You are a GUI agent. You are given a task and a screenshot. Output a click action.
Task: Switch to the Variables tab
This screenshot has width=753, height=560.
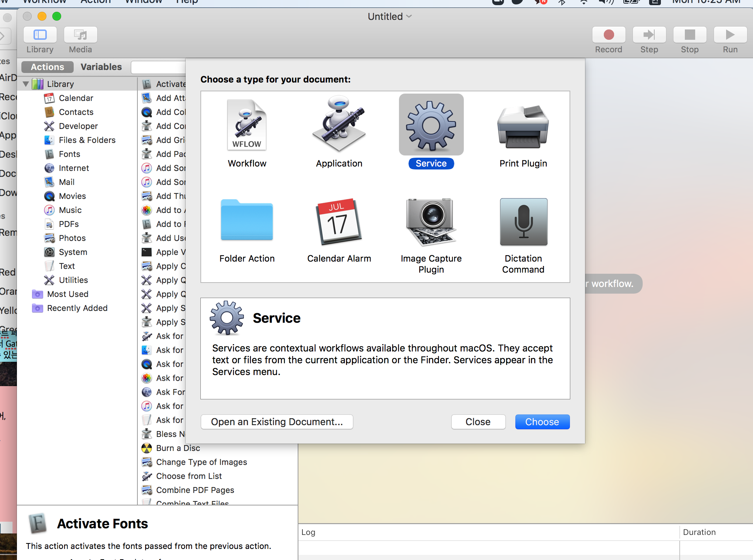[x=101, y=67]
